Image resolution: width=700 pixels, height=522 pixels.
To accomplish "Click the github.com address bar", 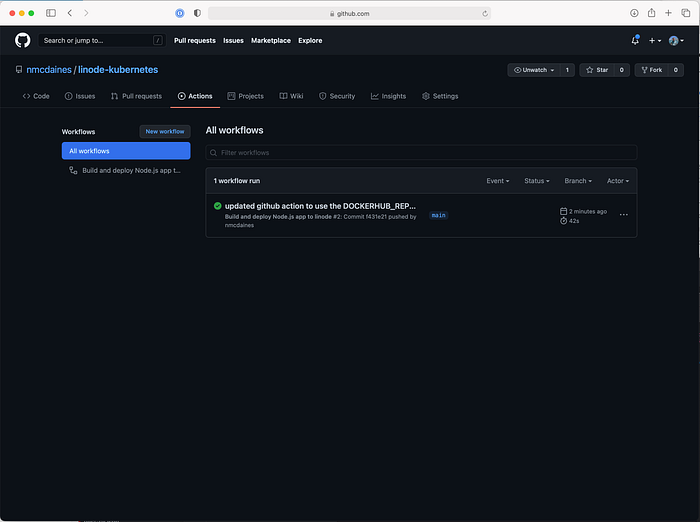I will point(350,13).
